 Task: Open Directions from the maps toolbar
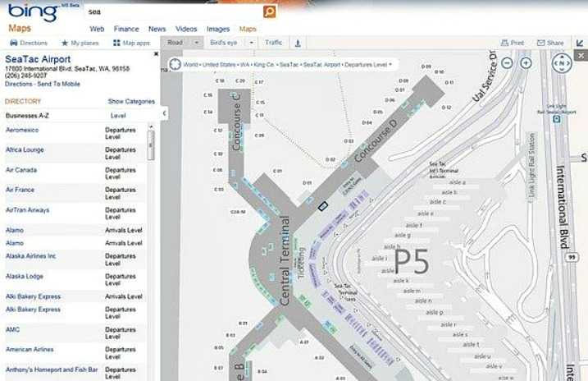[29, 43]
